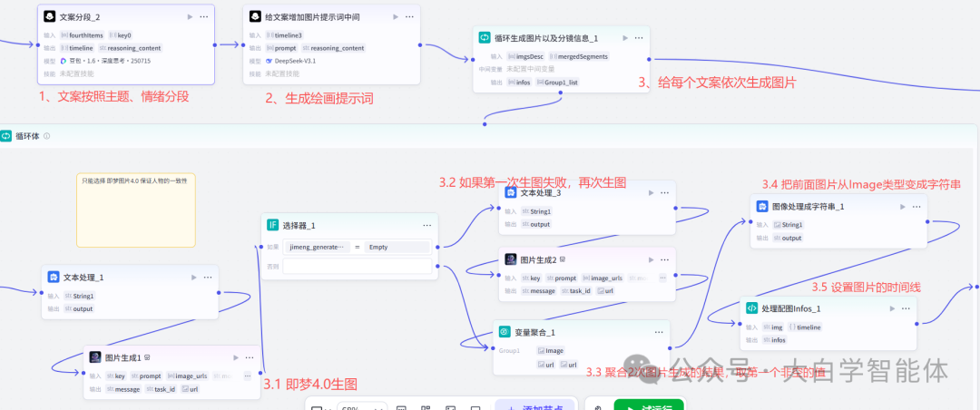Image resolution: width=980 pixels, height=410 pixels.
Task: Open more options for 文本处理_3
Action: 665,193
